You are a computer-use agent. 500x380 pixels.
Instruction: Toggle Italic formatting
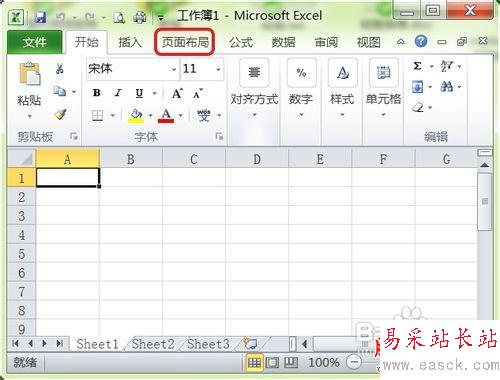pyautogui.click(x=118, y=93)
